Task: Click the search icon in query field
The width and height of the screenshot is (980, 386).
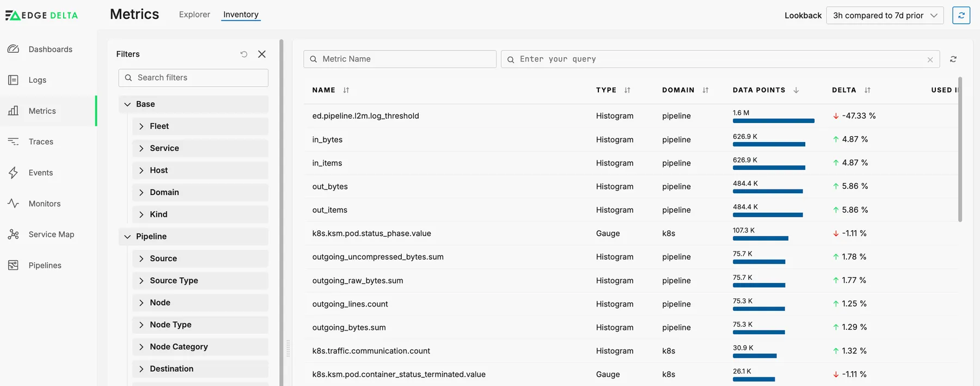Action: [511, 59]
